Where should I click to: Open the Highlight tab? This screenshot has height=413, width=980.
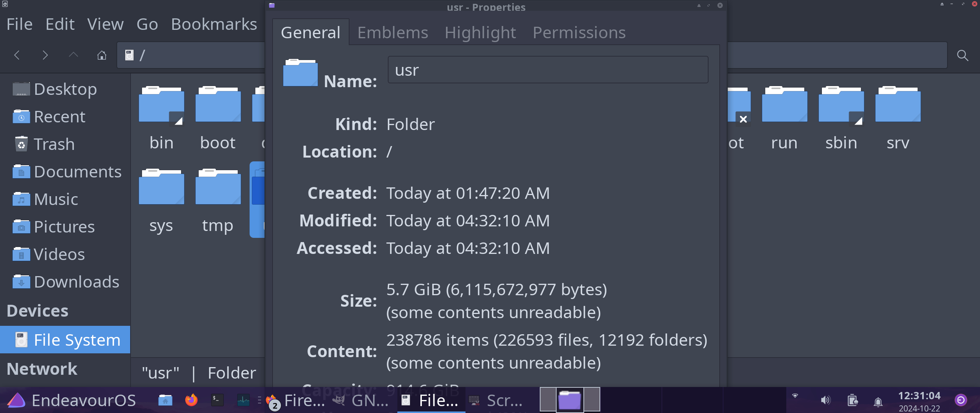point(480,33)
